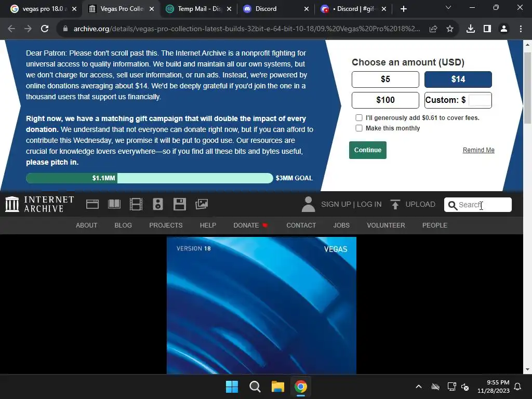Open the DONATE menu item
Viewport: 532px width, 399px height.
pyautogui.click(x=250, y=225)
